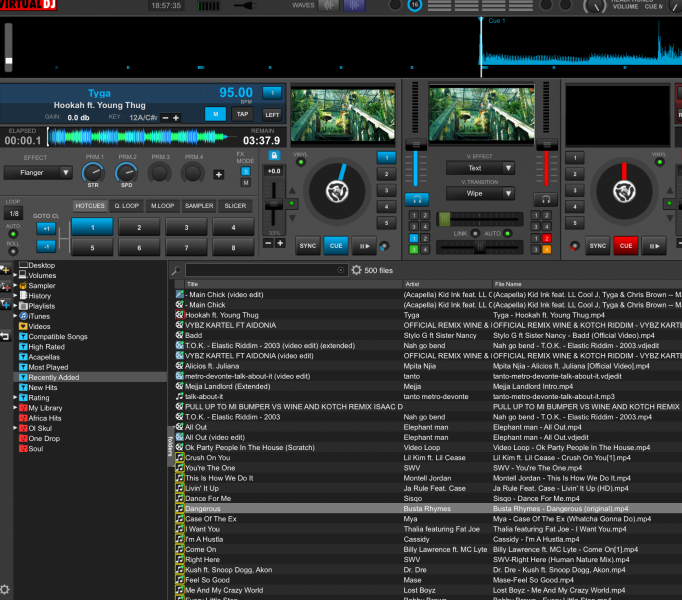Click the LEFT deck assign button

coord(272,114)
